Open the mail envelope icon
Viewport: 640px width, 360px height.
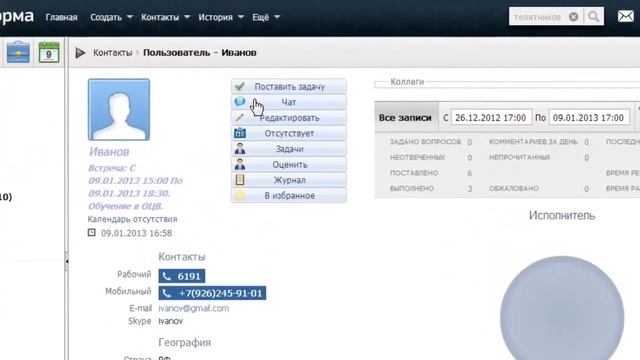click(625, 17)
